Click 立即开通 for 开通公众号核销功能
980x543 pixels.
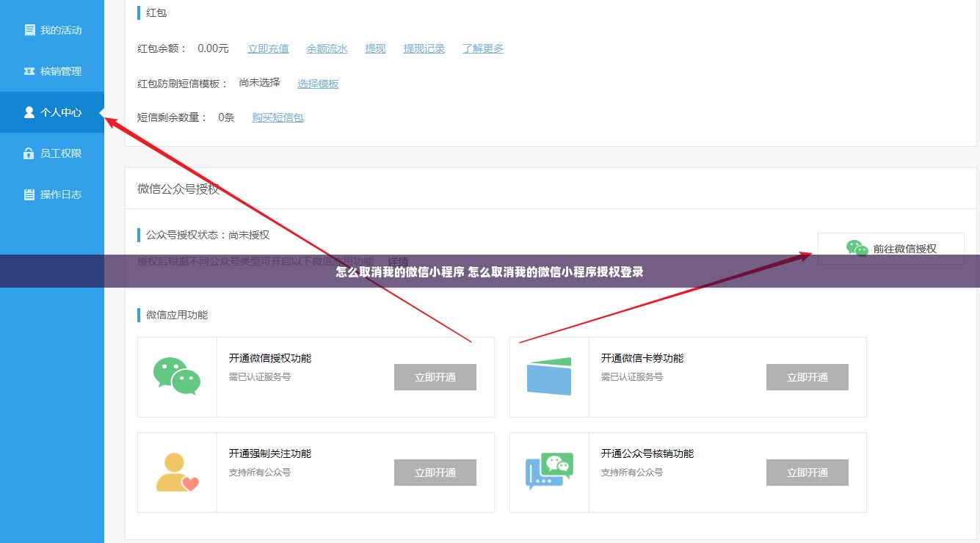pos(807,473)
